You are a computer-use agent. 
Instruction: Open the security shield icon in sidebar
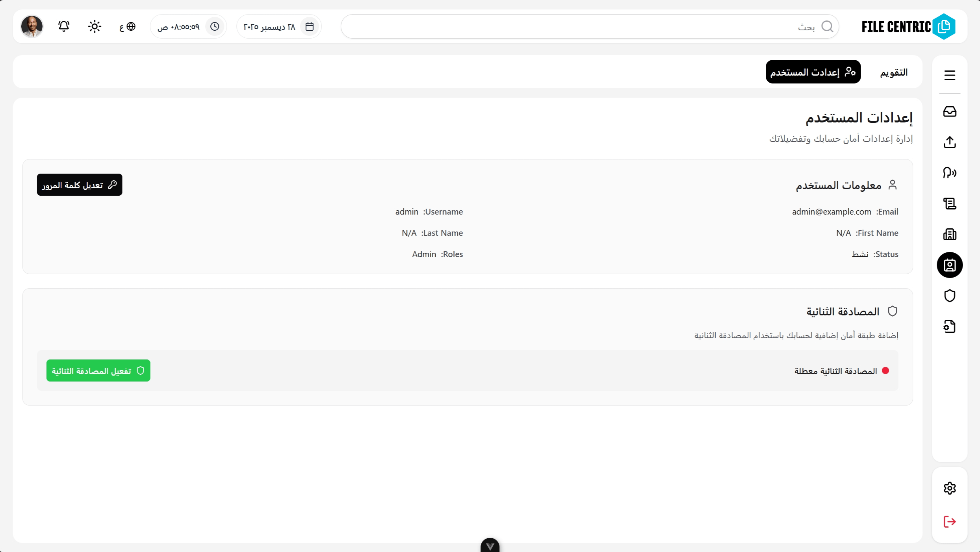[x=949, y=296]
